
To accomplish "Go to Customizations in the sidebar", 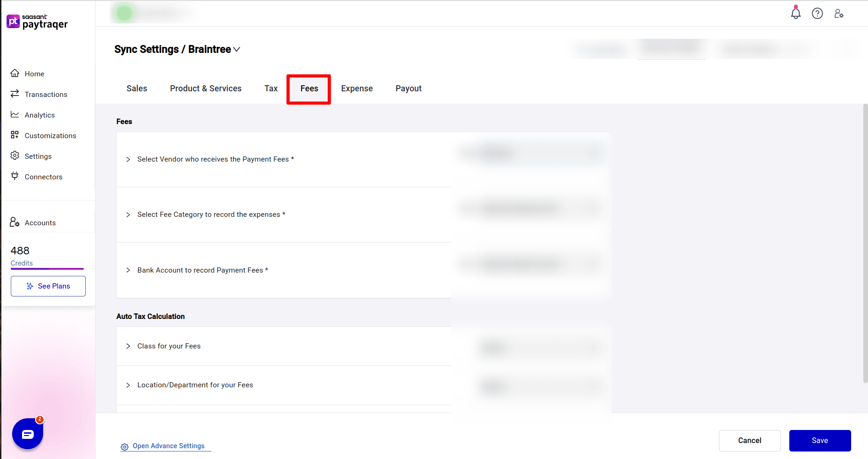I will click(x=50, y=135).
